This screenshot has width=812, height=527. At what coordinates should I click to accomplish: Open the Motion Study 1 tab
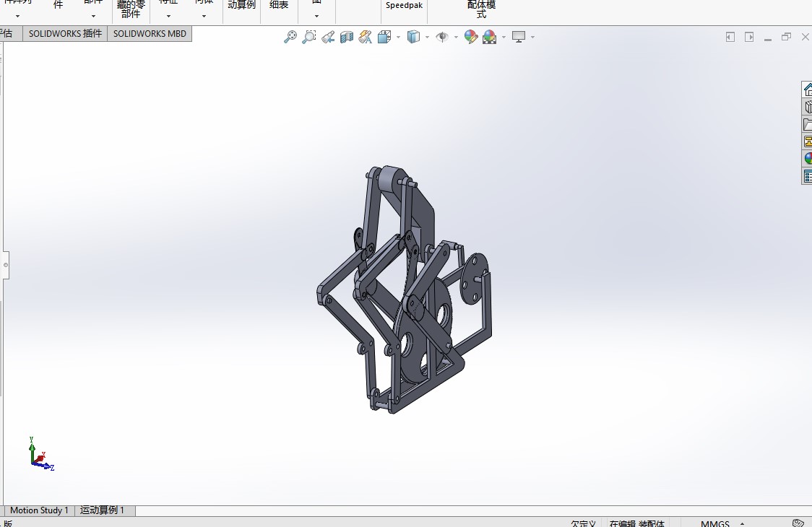(39, 510)
